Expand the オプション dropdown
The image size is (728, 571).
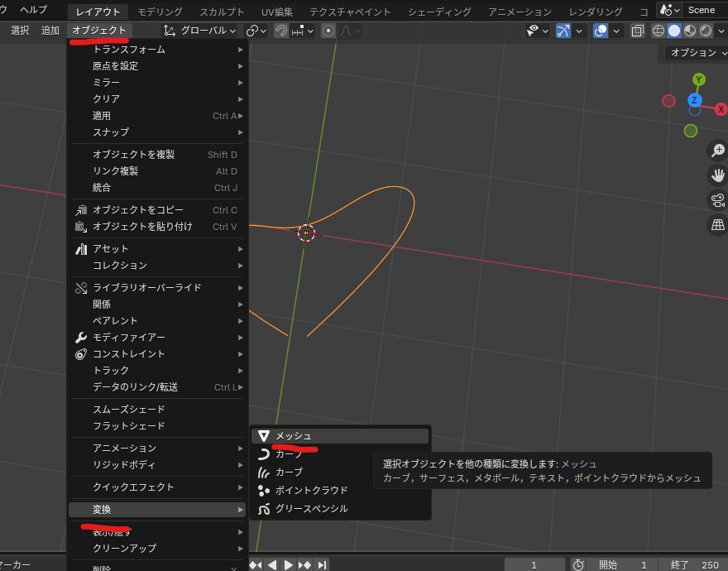(x=697, y=53)
